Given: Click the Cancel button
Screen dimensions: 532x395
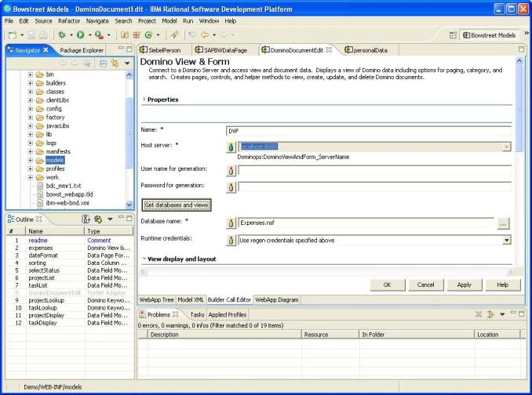Looking at the screenshot, I should (425, 285).
